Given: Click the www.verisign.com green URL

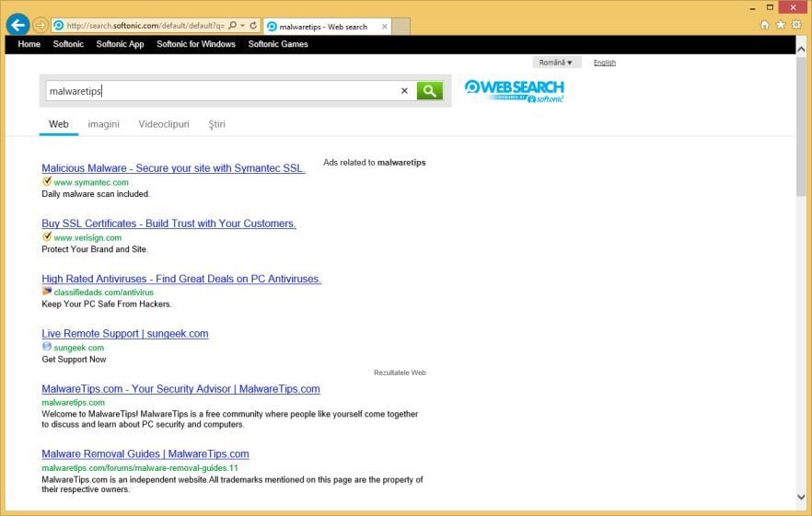Looking at the screenshot, I should [x=87, y=237].
